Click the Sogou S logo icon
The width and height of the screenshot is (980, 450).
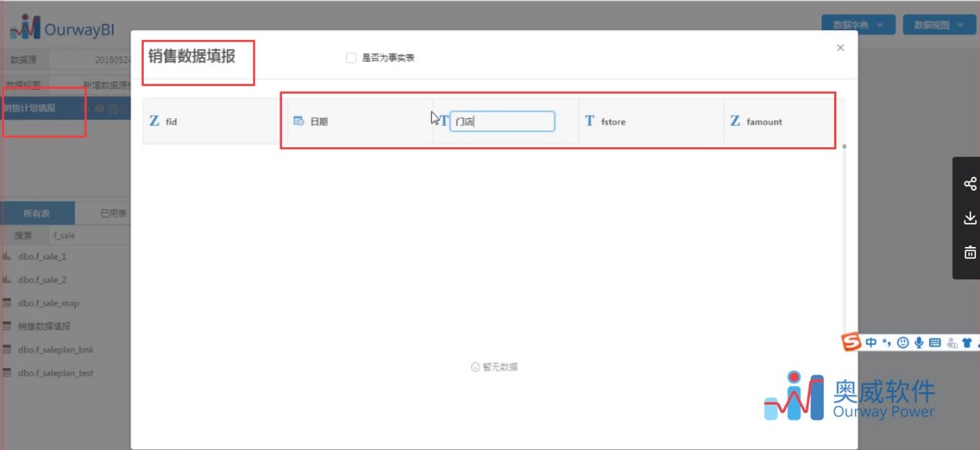click(851, 342)
